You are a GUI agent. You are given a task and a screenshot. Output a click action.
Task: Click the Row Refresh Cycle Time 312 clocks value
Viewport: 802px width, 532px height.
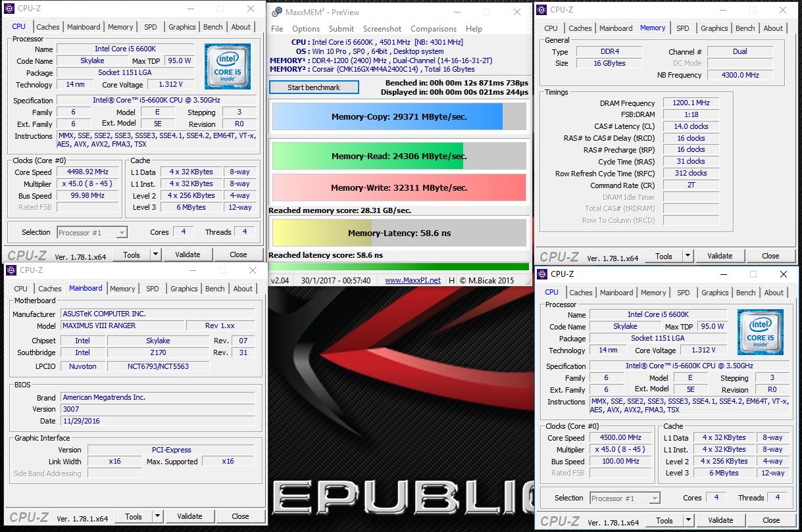[690, 173]
